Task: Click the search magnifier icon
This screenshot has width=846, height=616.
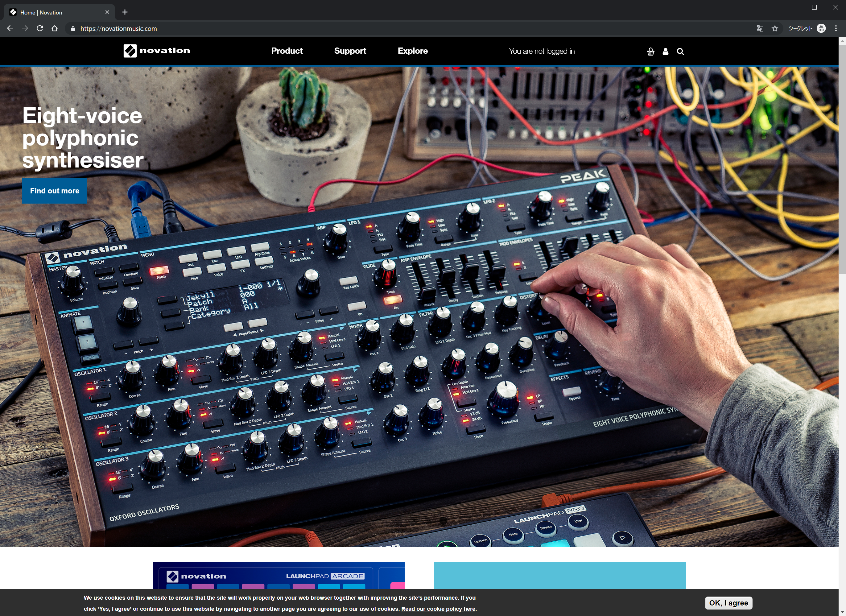Action: coord(680,52)
